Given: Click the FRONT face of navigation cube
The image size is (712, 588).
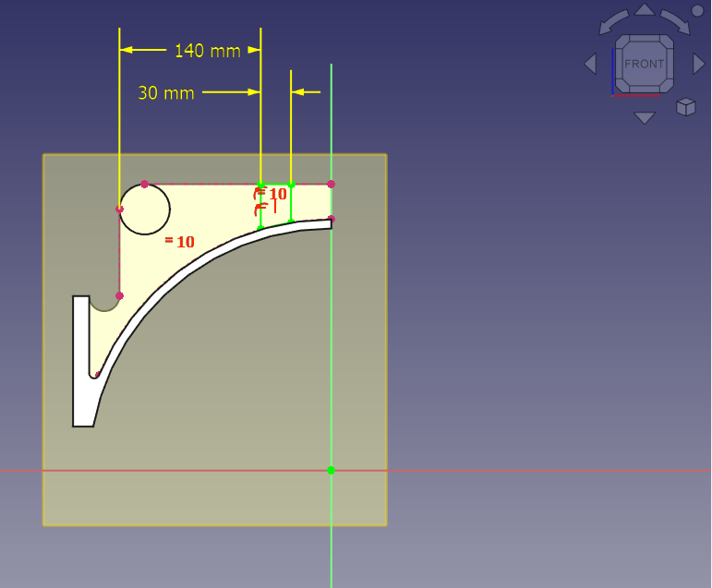Looking at the screenshot, I should pyautogui.click(x=644, y=64).
